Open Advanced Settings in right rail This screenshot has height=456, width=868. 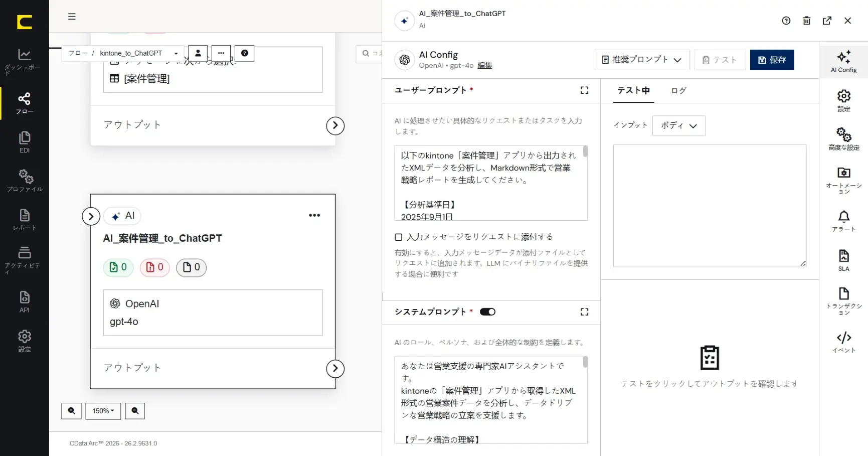pyautogui.click(x=844, y=139)
